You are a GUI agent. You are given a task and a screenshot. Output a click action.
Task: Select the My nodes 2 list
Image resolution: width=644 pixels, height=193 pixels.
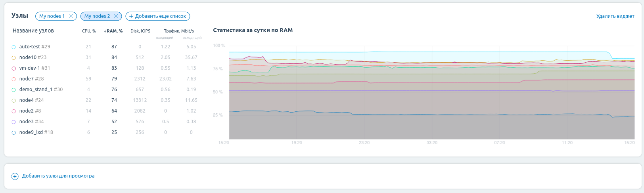pos(97,16)
